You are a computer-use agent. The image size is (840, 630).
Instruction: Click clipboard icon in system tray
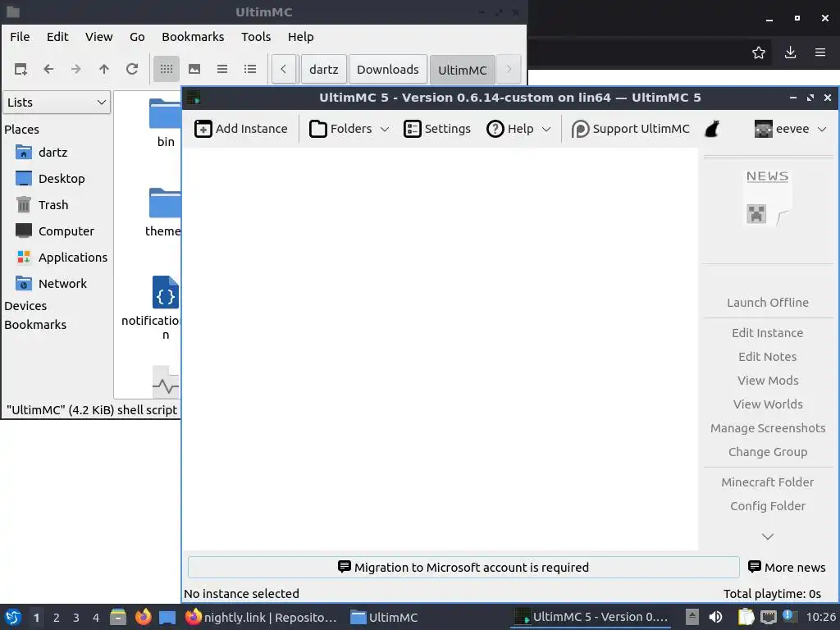tap(746, 617)
